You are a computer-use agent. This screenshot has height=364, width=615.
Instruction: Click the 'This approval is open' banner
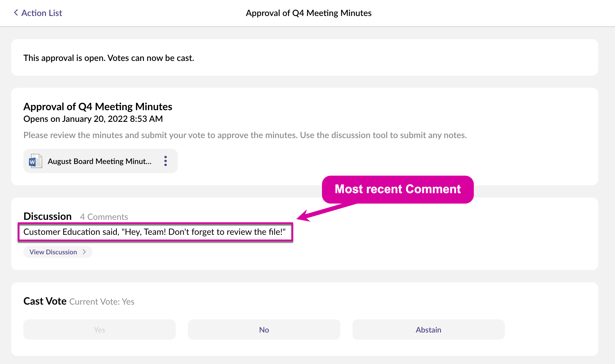pyautogui.click(x=109, y=58)
